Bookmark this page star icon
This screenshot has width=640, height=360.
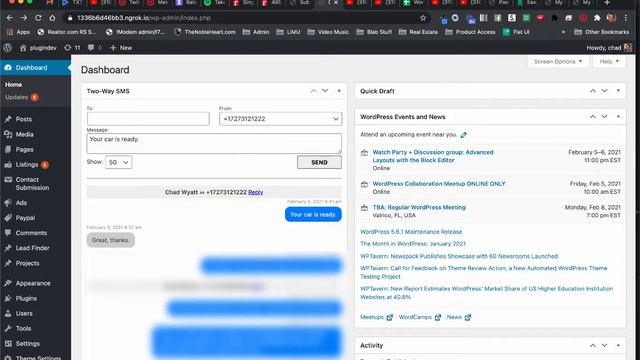pyautogui.click(x=423, y=18)
